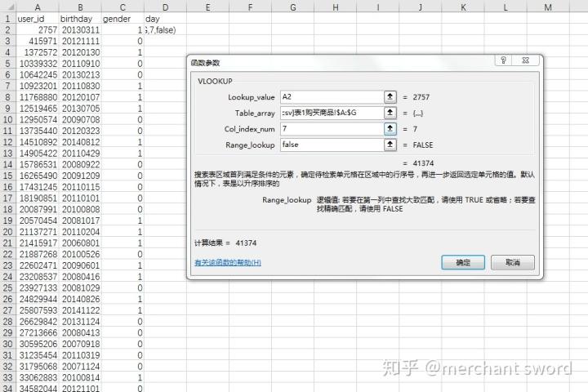The height and width of the screenshot is (392, 588).
Task: Open the help link for this function
Action: click(x=228, y=262)
